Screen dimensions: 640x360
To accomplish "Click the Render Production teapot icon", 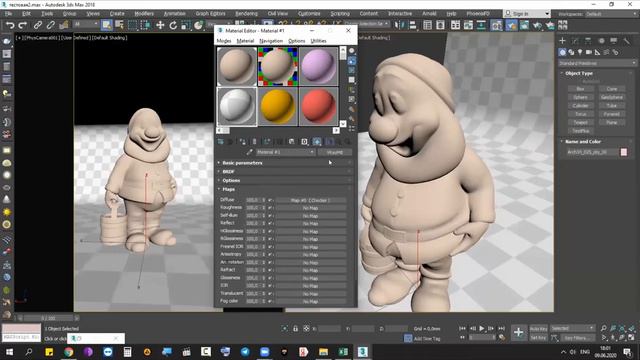I will [x=537, y=25].
